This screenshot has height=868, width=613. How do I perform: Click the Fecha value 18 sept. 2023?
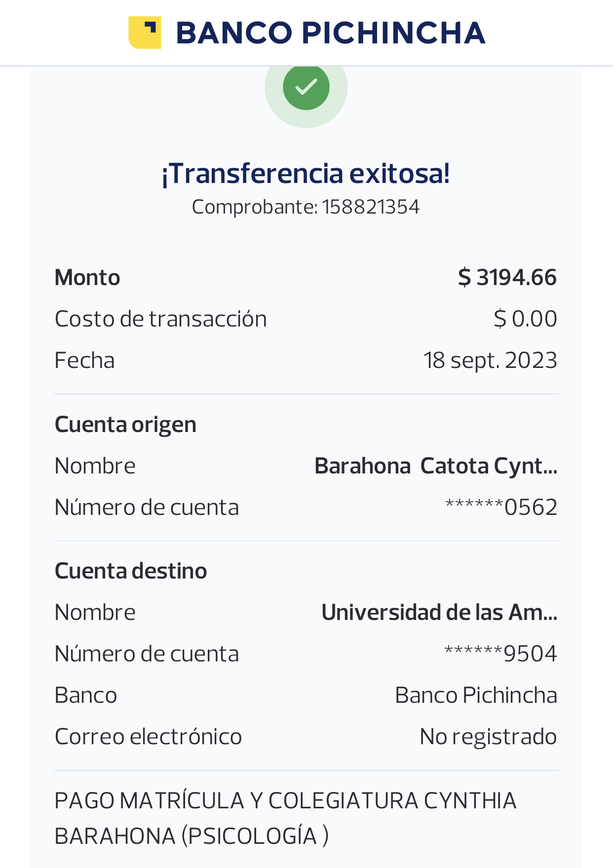pyautogui.click(x=490, y=360)
